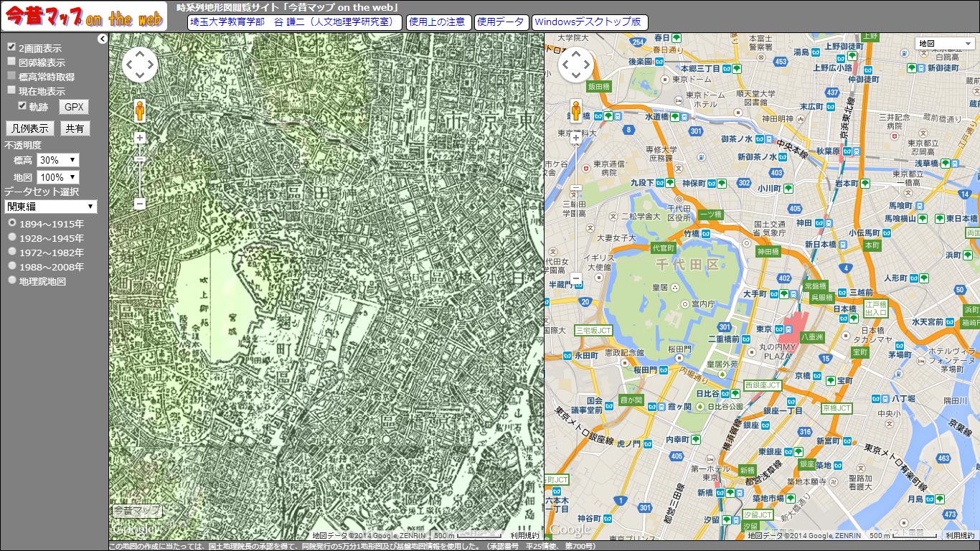The width and height of the screenshot is (980, 551).
Task: Open the 標高 opacity 30% dropdown
Action: coord(58,160)
